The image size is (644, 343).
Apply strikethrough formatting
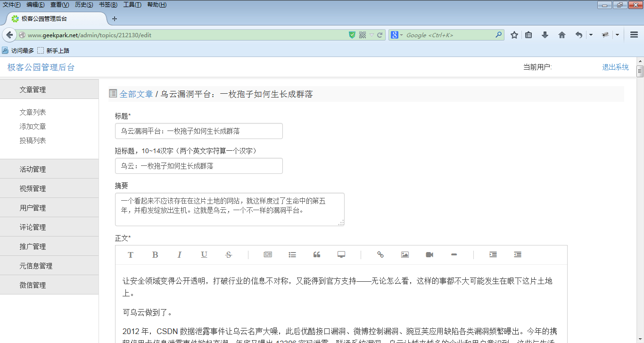coord(229,255)
